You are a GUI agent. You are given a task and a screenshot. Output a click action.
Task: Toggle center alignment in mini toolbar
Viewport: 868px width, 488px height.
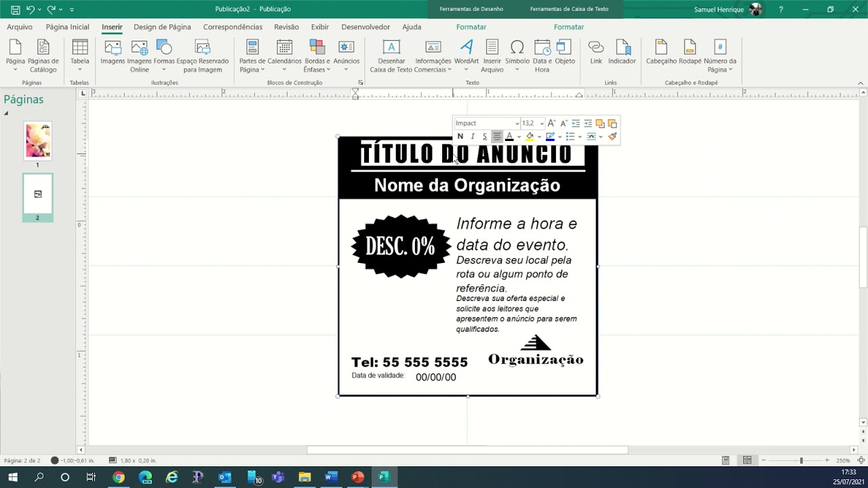click(x=497, y=136)
